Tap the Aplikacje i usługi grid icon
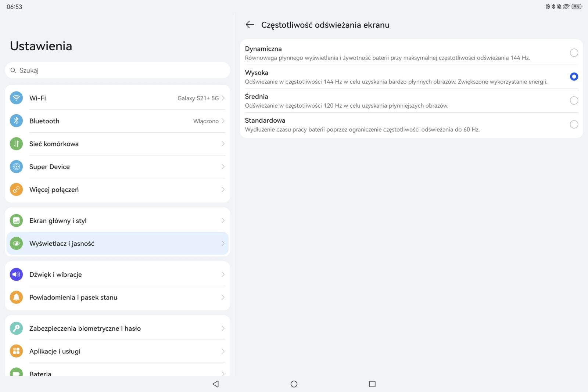This screenshot has width=588, height=392. pyautogui.click(x=16, y=351)
